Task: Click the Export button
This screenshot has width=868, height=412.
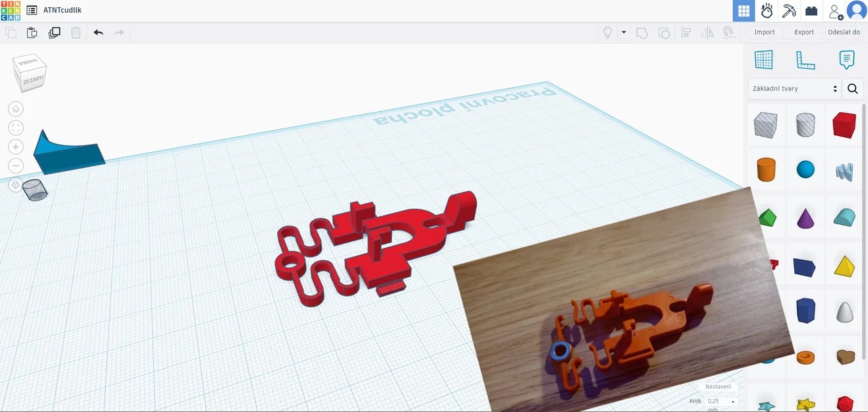Action: tap(804, 32)
